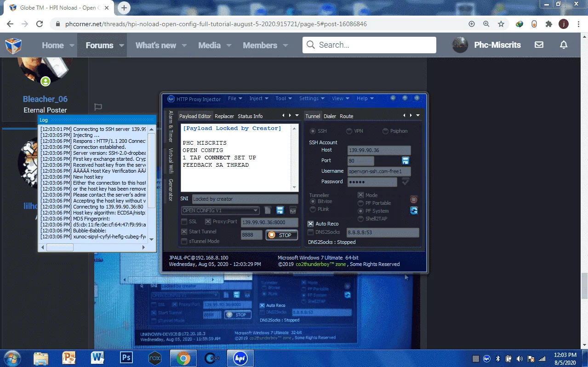588x367 pixels.
Task: Click the phcorner site logo in the navbar
Action: (x=13, y=45)
